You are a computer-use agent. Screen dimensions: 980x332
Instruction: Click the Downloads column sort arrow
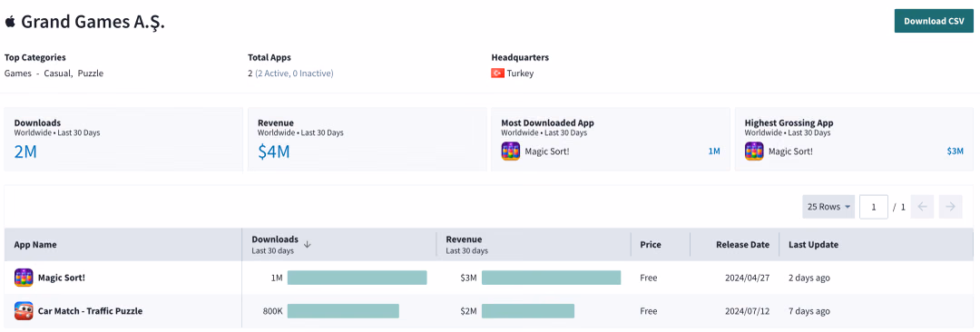(307, 245)
